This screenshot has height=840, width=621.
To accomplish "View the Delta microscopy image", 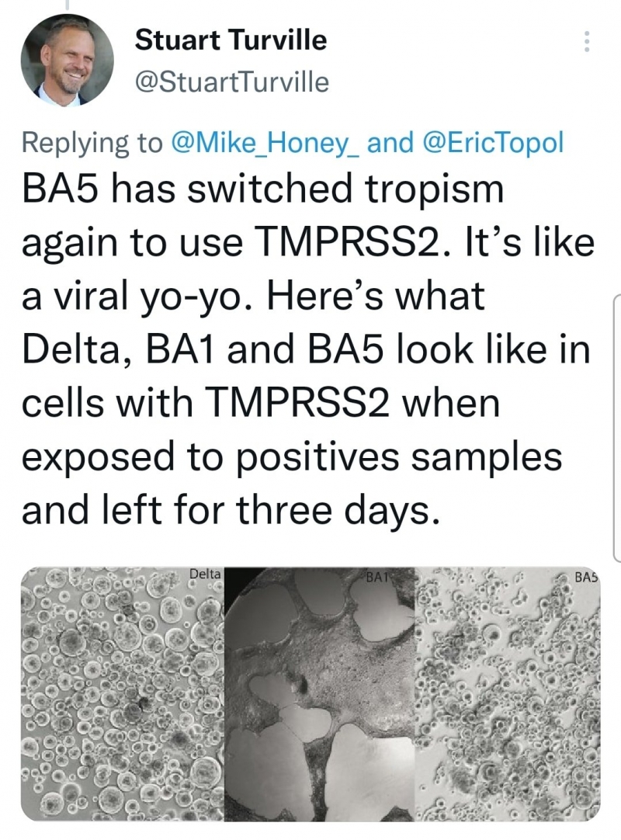I will [x=122, y=694].
